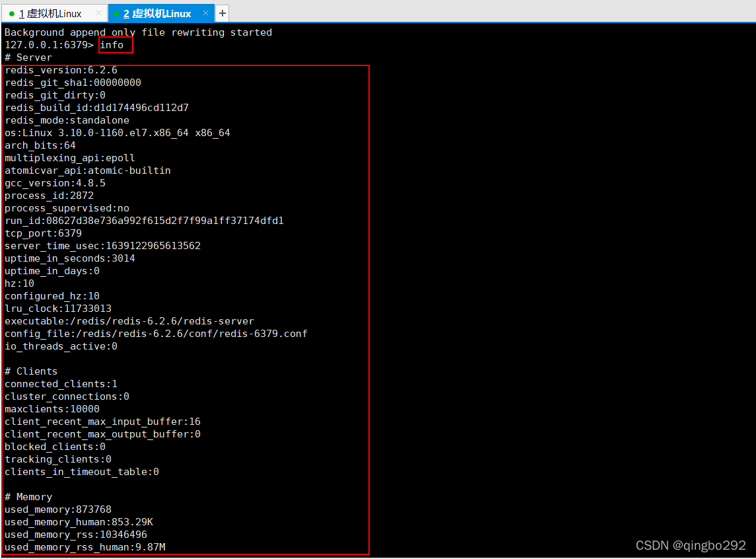Click the 'arch_bits:64' line

click(x=40, y=145)
